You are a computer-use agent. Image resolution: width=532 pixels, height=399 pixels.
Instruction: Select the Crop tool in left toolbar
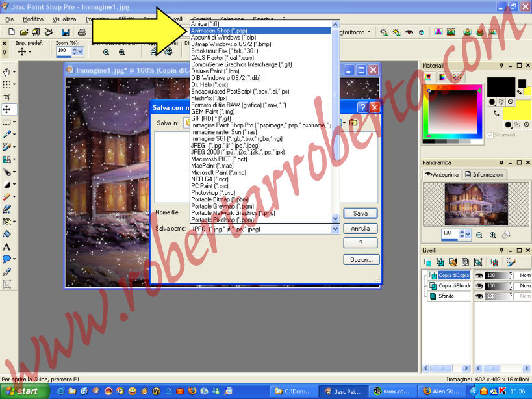click(x=6, y=96)
